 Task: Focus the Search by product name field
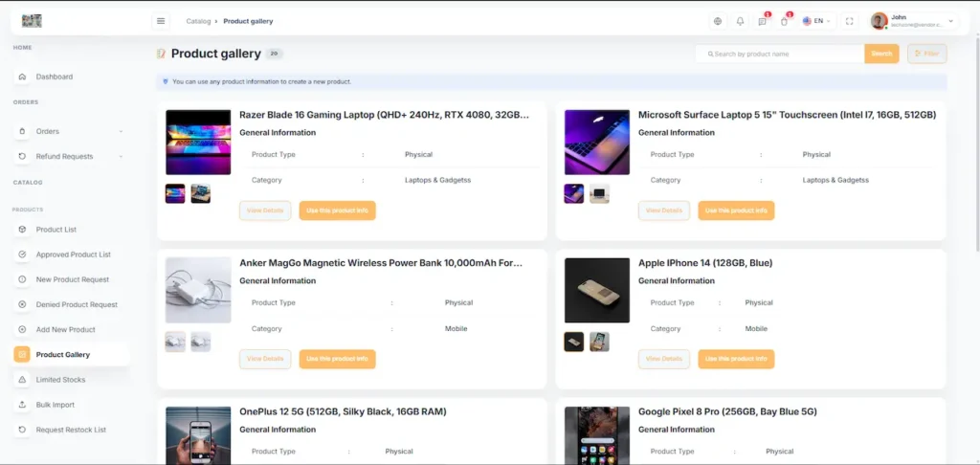pyautogui.click(x=780, y=54)
